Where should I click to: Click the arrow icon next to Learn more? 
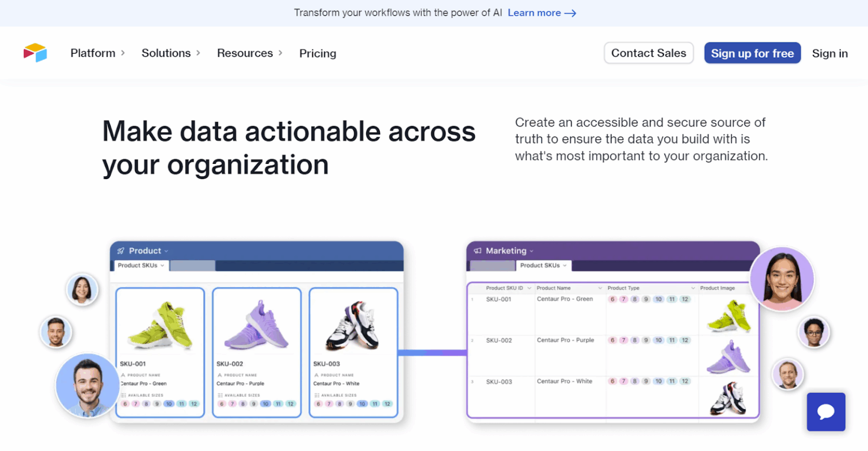pyautogui.click(x=570, y=12)
